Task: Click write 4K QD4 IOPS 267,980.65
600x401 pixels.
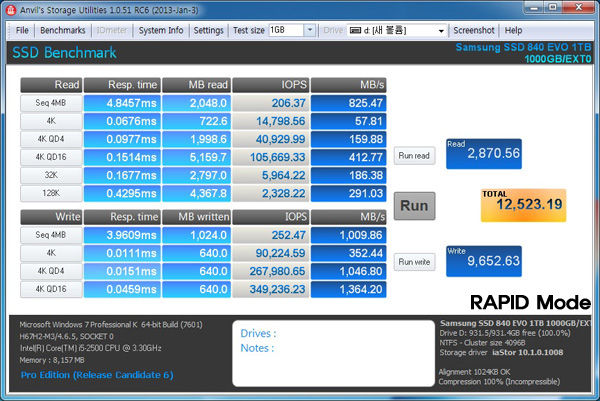Action: (x=271, y=271)
